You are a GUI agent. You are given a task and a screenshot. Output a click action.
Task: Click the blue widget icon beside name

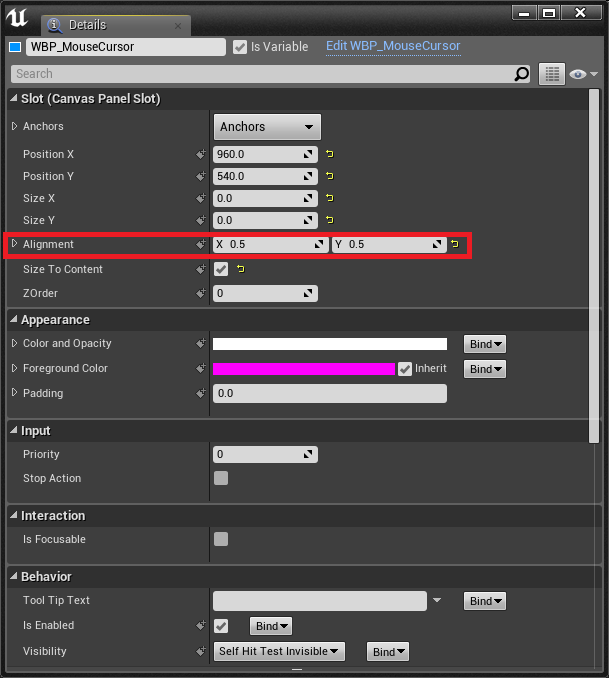click(15, 47)
